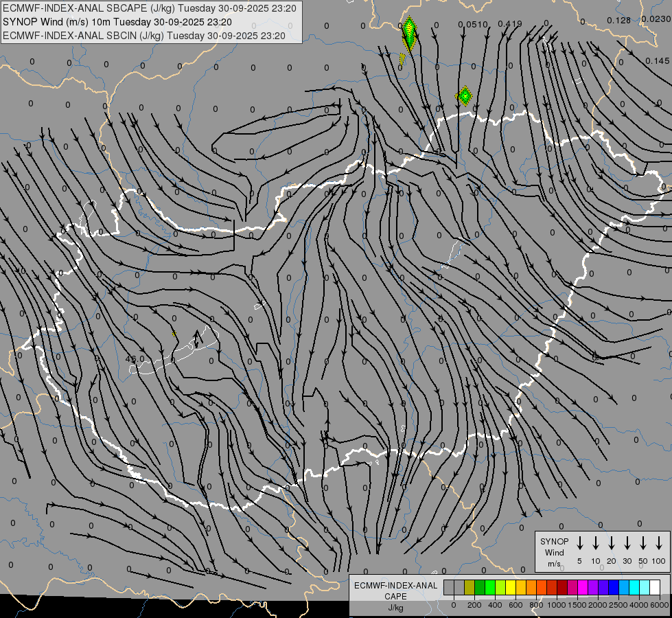Screen dimensions: 672x618
Task: Pick the dark red swatch at 1000
Action: [x=563, y=588]
